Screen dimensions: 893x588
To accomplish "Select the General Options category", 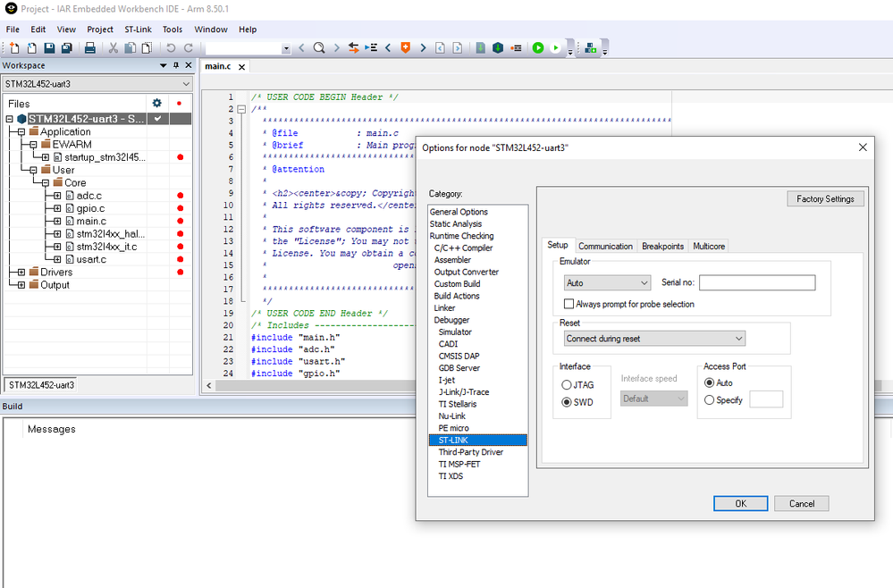I will tap(459, 212).
